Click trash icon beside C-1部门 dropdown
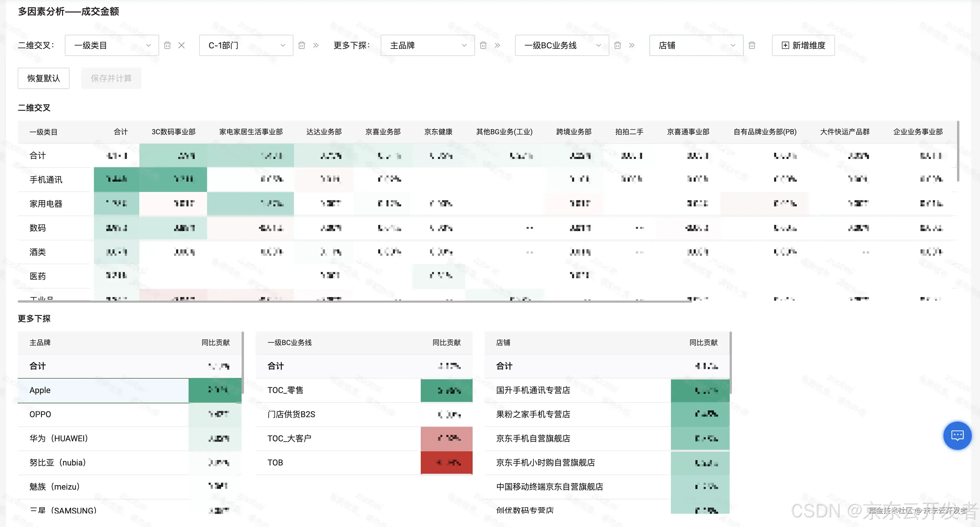The height and width of the screenshot is (527, 980). [302, 46]
